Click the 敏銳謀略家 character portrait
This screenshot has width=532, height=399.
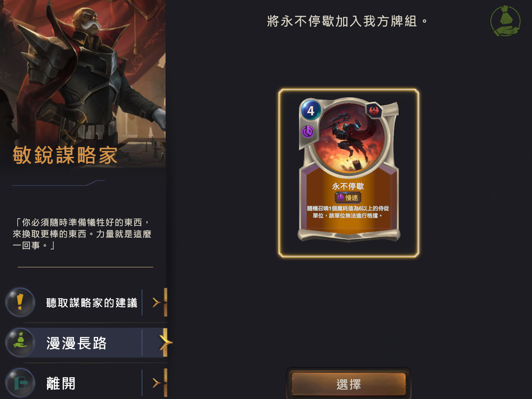click(x=83, y=84)
